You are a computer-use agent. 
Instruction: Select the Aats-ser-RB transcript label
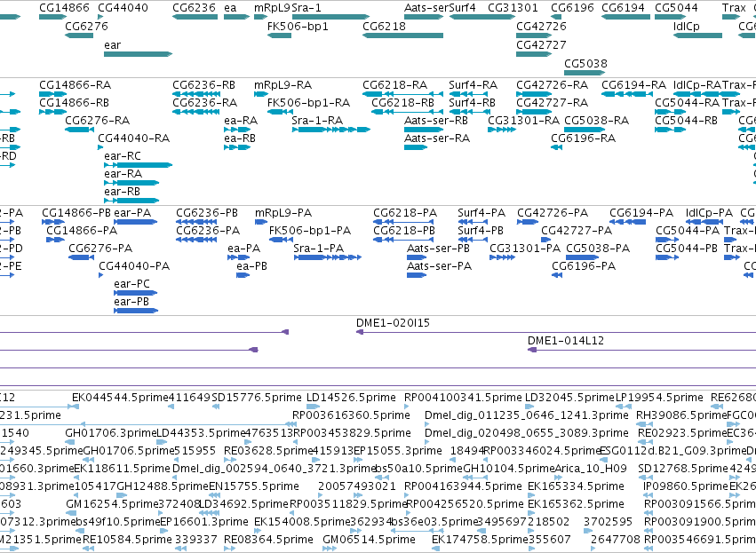[436, 121]
